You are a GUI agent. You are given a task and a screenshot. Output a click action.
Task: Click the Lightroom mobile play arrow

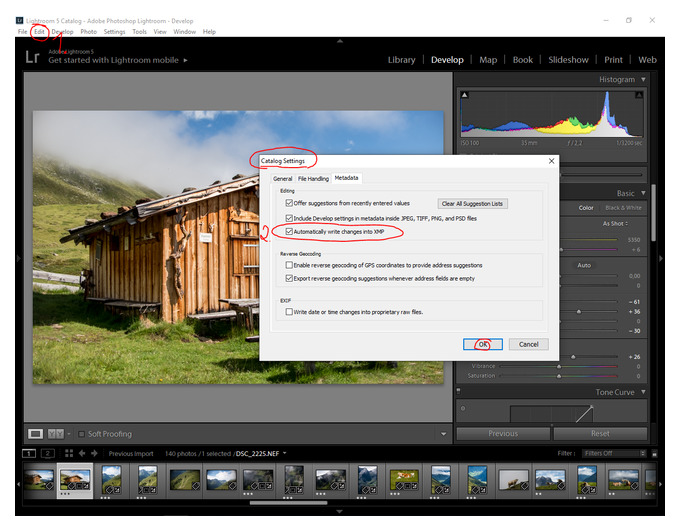[x=185, y=60]
